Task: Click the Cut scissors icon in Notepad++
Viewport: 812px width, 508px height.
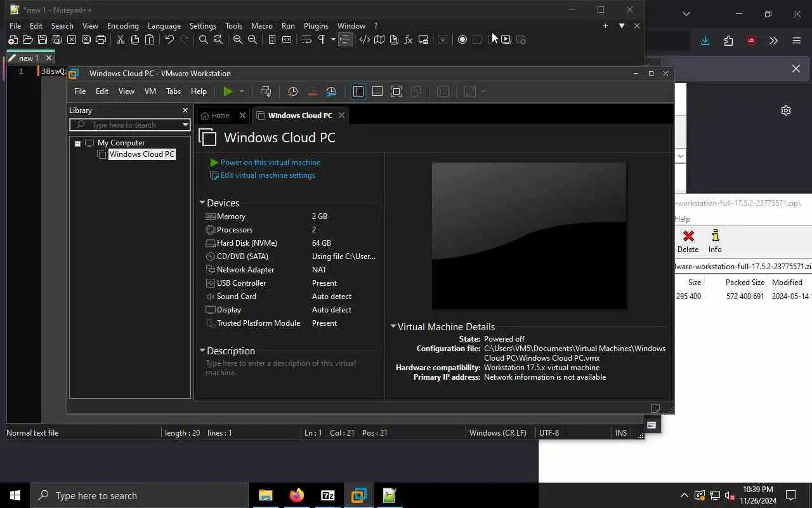Action: (121, 39)
